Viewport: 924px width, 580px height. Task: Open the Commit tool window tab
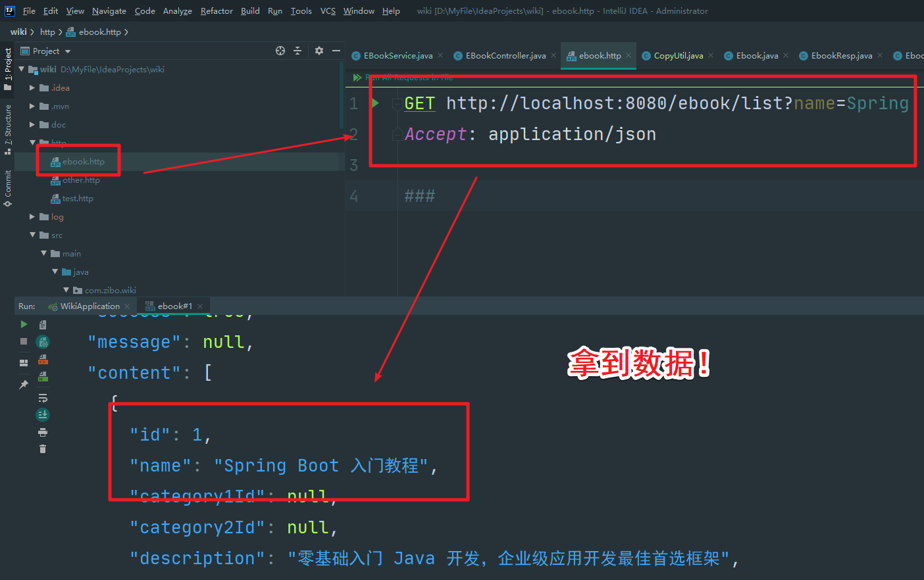tap(8, 188)
